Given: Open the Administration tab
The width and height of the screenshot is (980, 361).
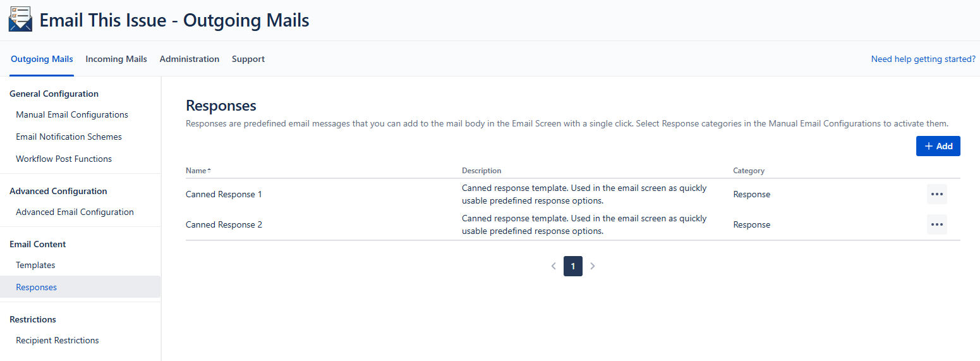Looking at the screenshot, I should 189,59.
